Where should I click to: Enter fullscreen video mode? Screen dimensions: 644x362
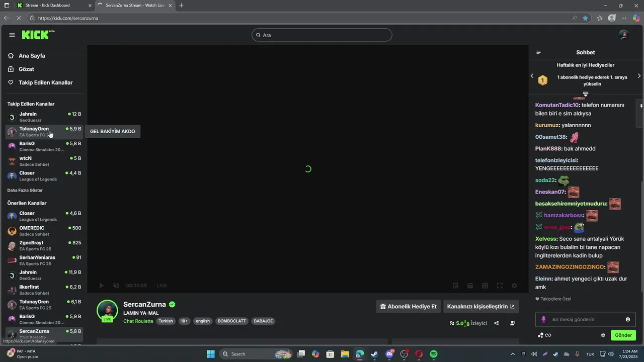500,286
